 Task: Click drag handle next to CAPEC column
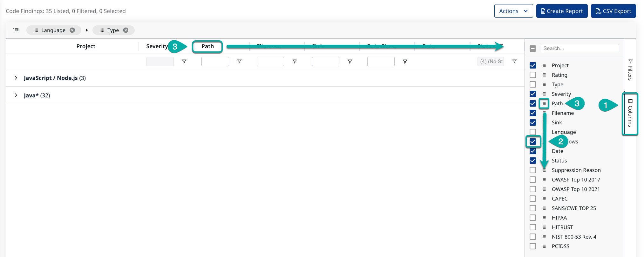click(x=544, y=199)
